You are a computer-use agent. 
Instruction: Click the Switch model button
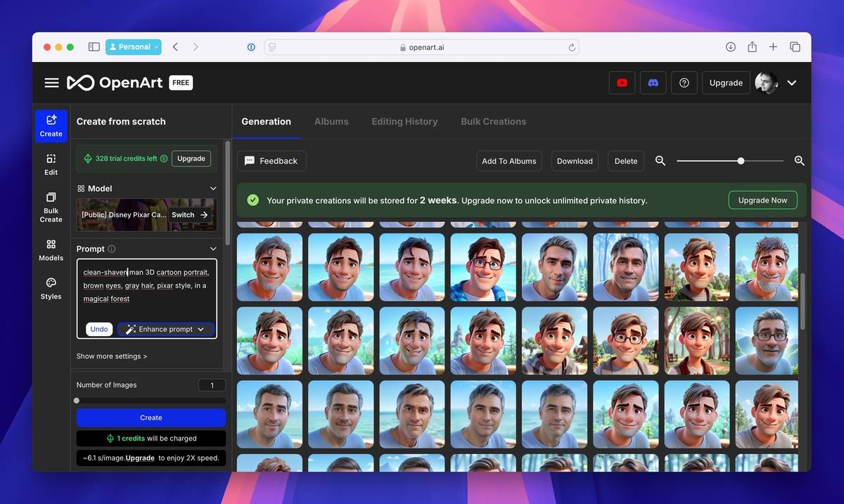click(190, 215)
